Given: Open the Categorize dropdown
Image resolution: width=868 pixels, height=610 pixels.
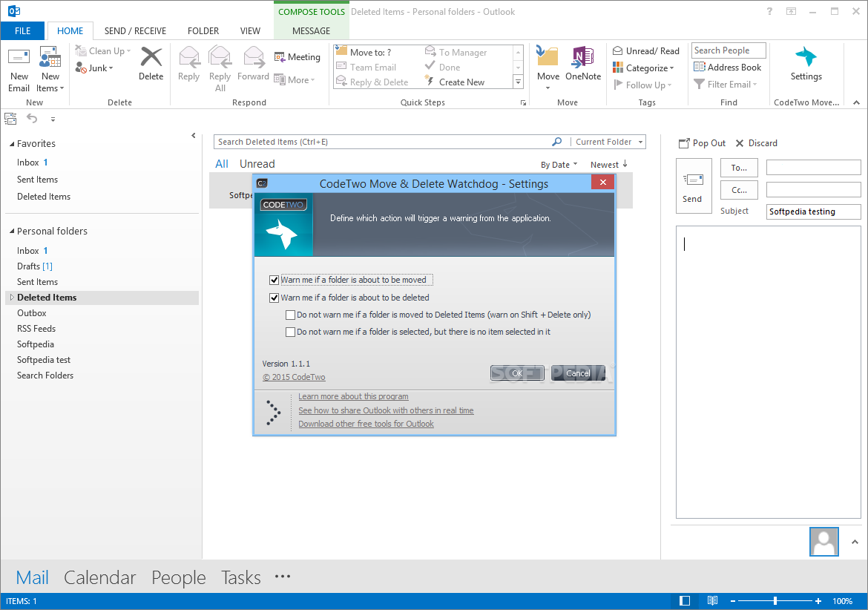Looking at the screenshot, I should (644, 68).
